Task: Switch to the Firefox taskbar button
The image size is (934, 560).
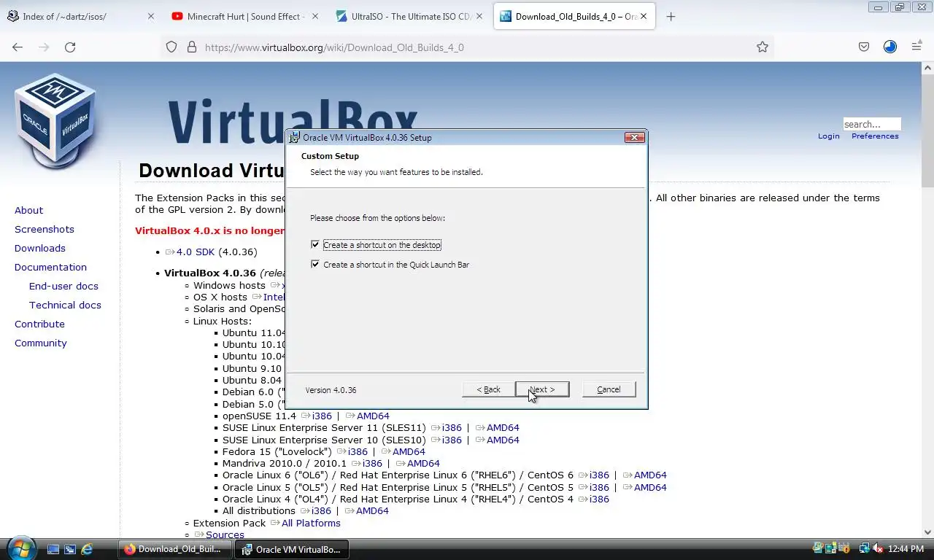Action: [x=175, y=549]
